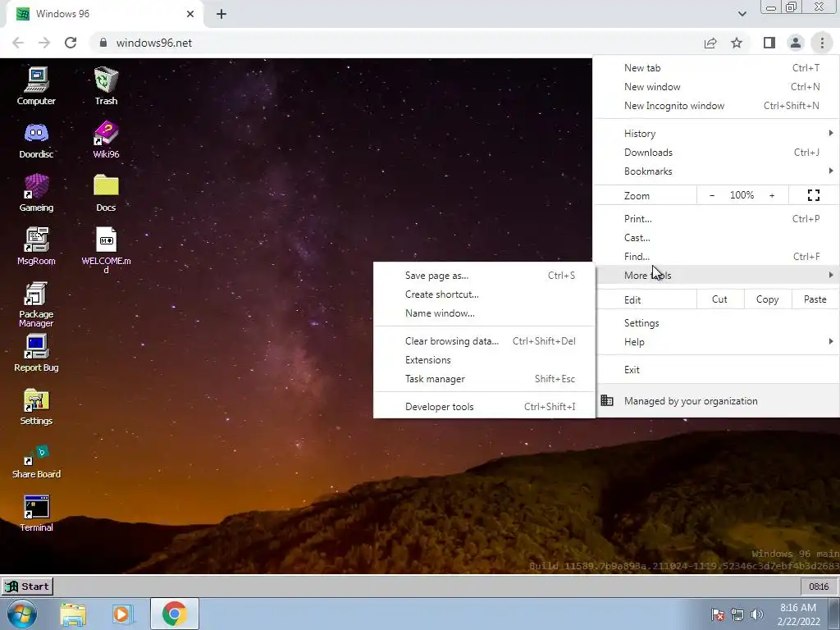Click the system tray volume icon
This screenshot has height=630, width=840.
756,614
